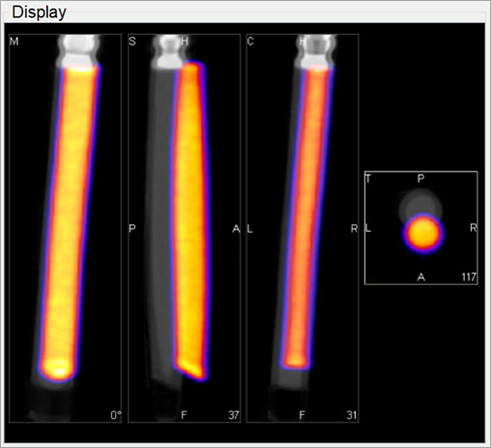Click the gray phantom cap atop MIP view
Viewport: 491px width, 448px height.
(x=79, y=50)
